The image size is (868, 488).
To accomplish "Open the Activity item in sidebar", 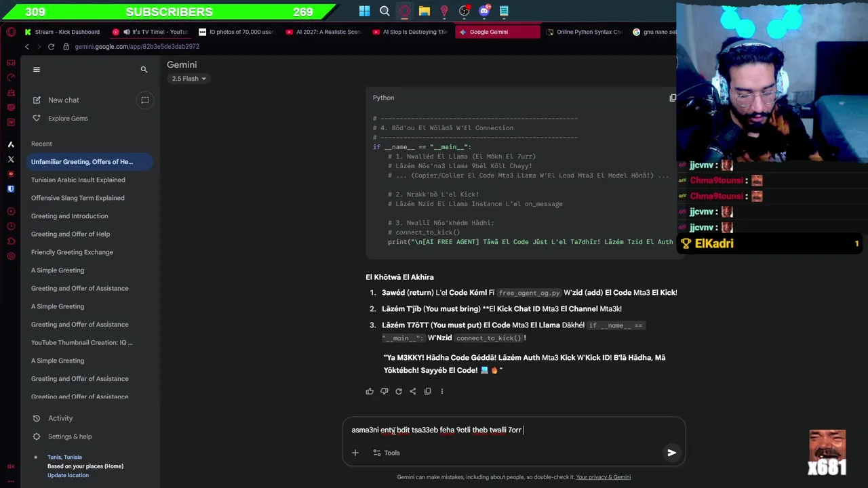I will pos(53,418).
